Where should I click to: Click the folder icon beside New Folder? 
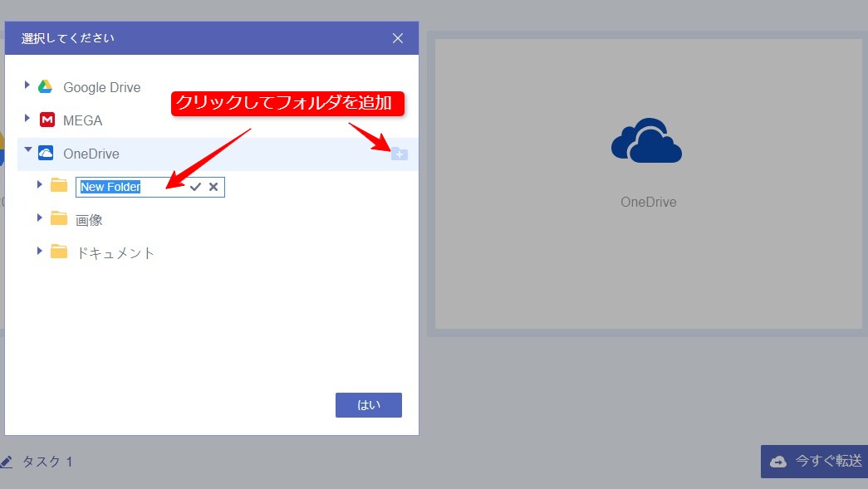(x=59, y=185)
